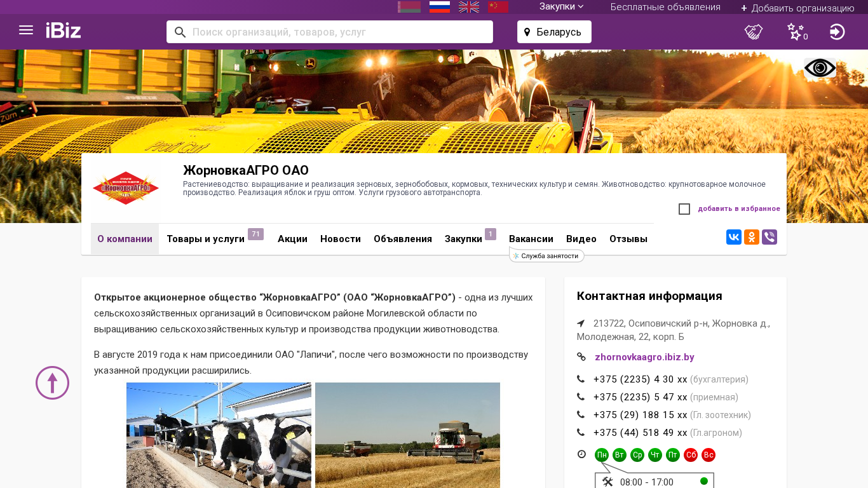Click the ЖорновкаАГРО ОАО company title
Viewport: 868px width, 488px height.
246,170
